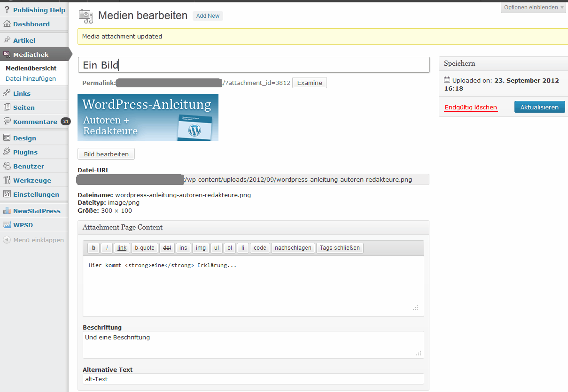Viewport: 568px width, 392px height.
Task: Click the Menü einklappen arrow icon
Action: [7, 240]
